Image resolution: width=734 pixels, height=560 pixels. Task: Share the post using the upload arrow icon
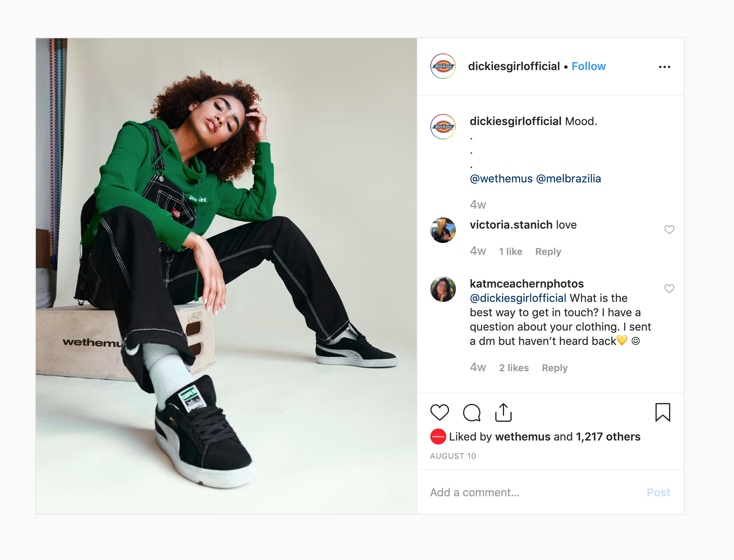(x=503, y=412)
